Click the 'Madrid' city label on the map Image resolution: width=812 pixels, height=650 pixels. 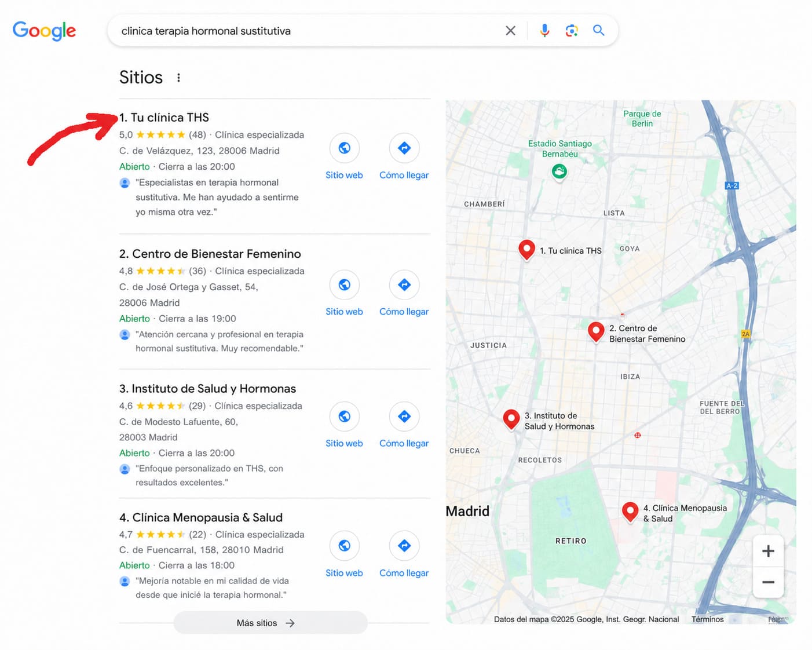(467, 511)
